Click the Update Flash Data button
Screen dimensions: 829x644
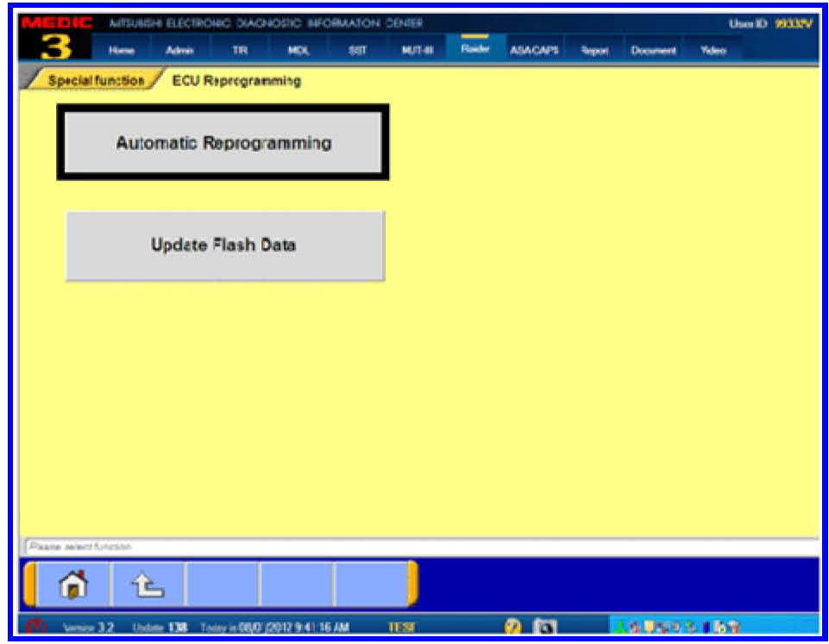[x=224, y=246]
